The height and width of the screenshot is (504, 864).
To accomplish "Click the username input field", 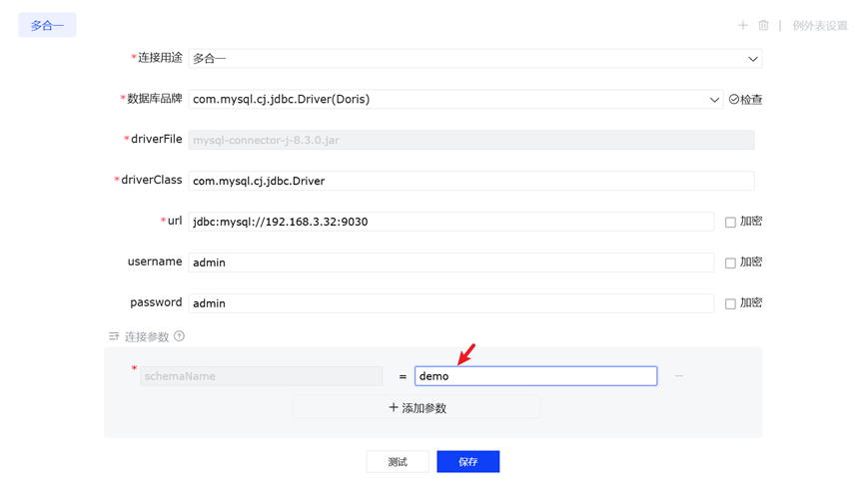I will [x=450, y=262].
